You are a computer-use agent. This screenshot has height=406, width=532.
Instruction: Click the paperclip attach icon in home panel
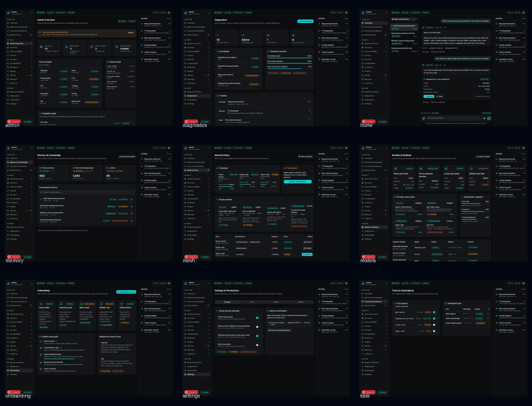(x=424, y=119)
